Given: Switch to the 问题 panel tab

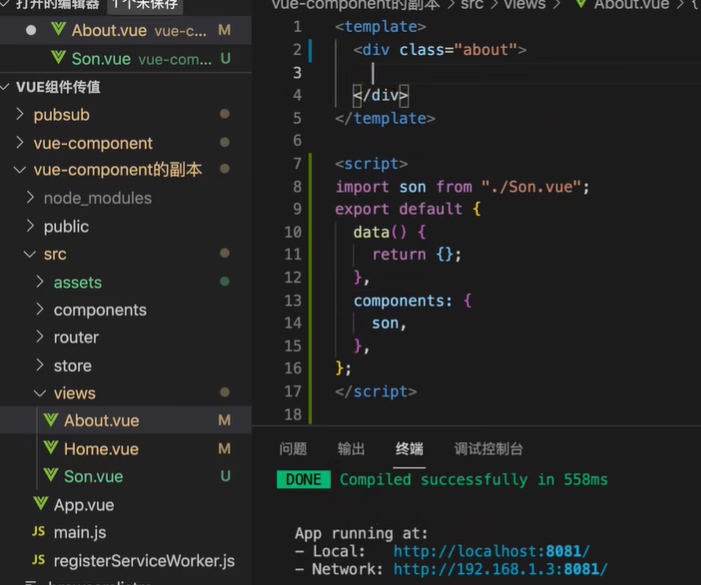Looking at the screenshot, I should click(x=293, y=449).
